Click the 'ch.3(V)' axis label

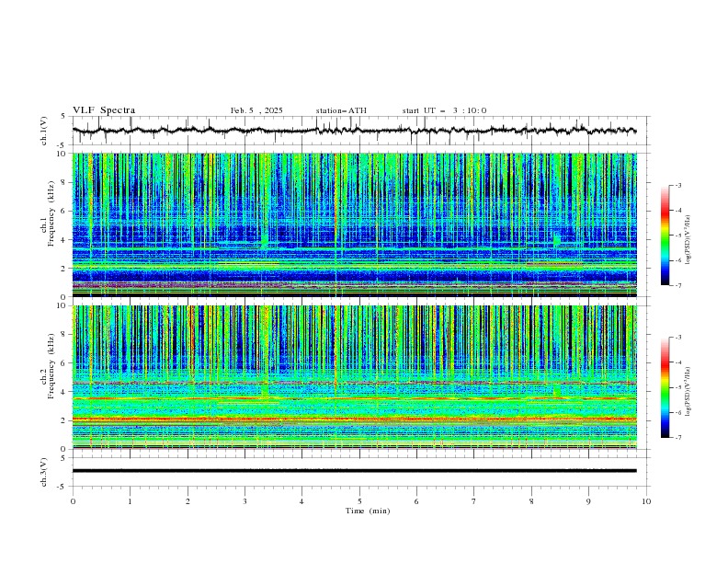(x=44, y=472)
